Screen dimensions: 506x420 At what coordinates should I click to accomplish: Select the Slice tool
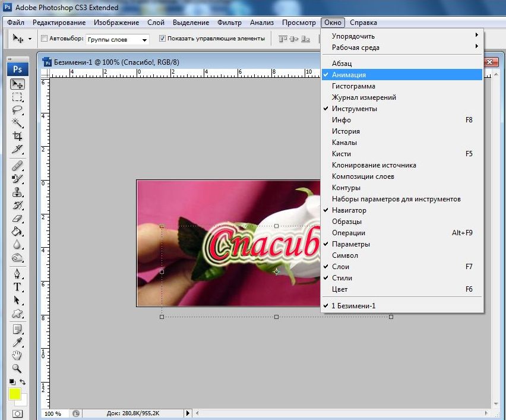[17, 149]
